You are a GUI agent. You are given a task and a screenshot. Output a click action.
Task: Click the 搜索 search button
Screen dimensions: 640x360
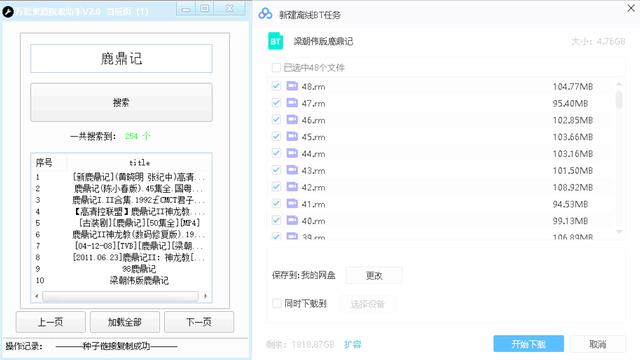[x=121, y=102]
